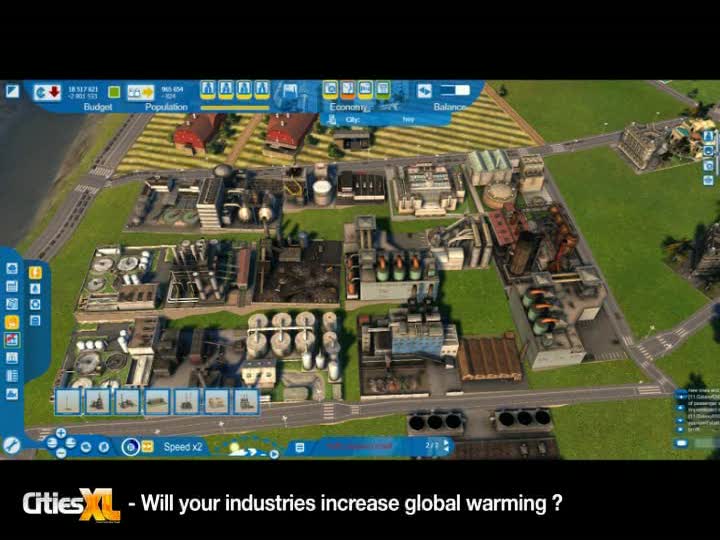Click the top-left corner menu icon

coord(12,91)
